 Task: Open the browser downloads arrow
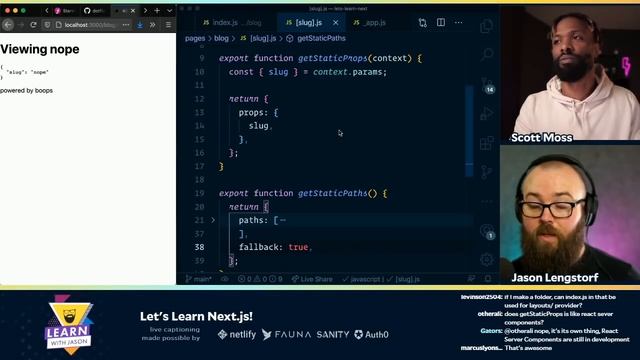140,25
